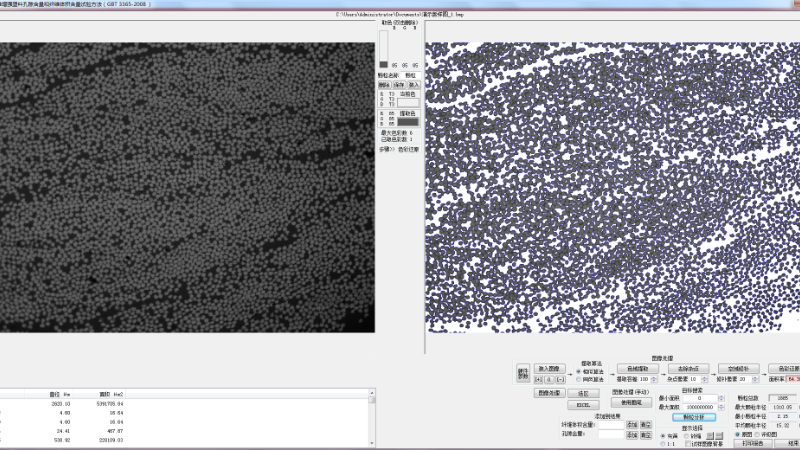Click the [-] zoom out button

point(560,380)
